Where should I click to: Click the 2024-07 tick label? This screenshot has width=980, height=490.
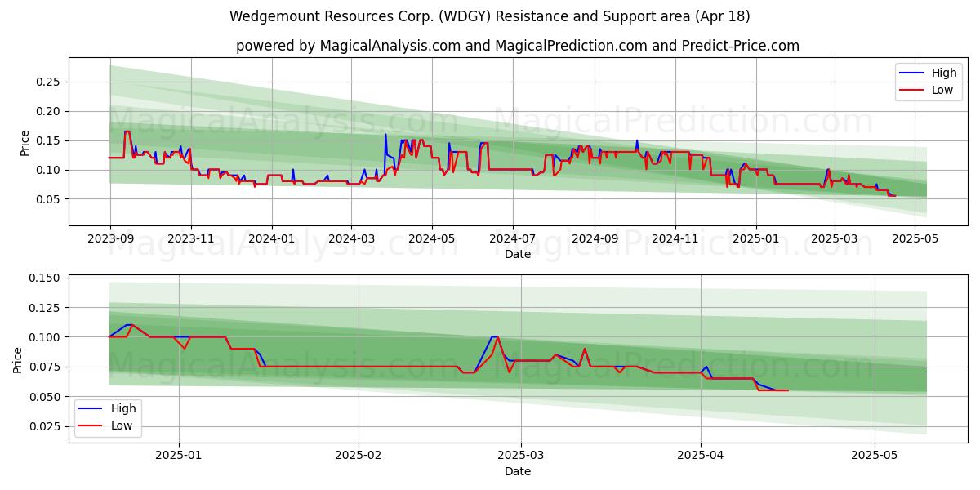(512, 238)
